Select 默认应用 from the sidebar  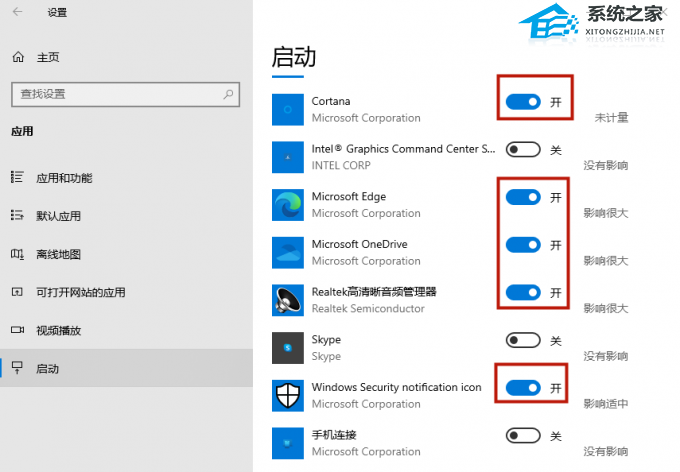(57, 215)
